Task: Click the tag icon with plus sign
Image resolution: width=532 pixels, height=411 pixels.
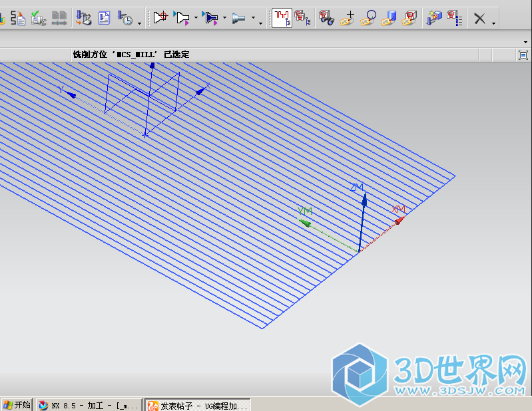Action: (x=347, y=18)
